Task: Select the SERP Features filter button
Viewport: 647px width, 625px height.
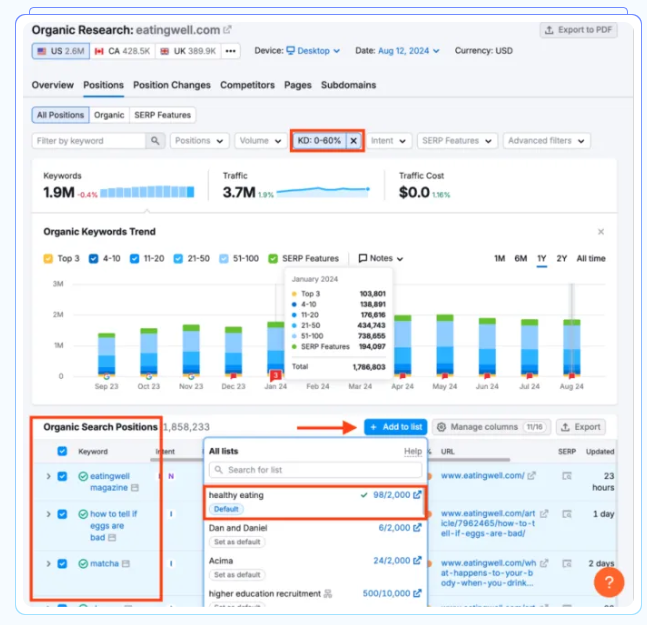Action: tap(163, 115)
